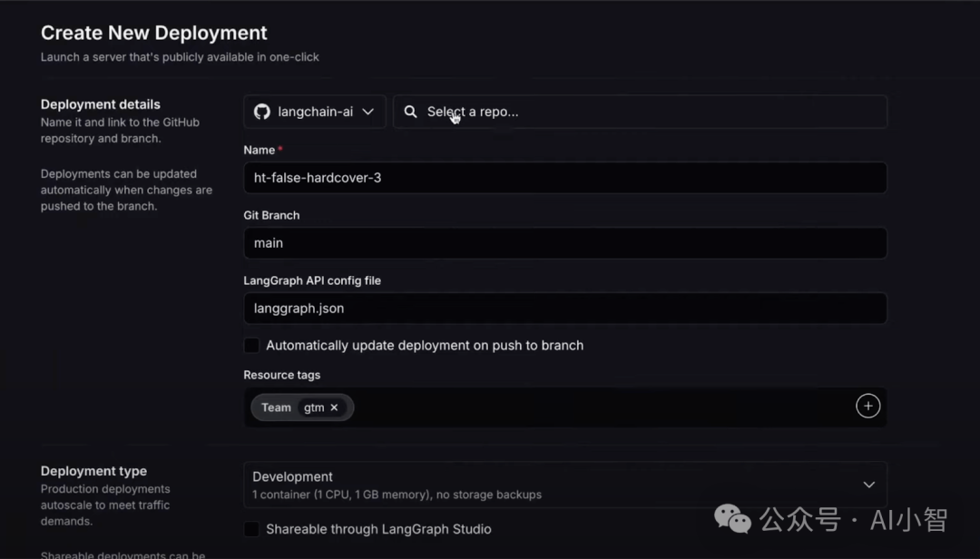Viewport: 980px width, 559px height.
Task: Click the Team gtm resource tag chip
Action: 302,407
